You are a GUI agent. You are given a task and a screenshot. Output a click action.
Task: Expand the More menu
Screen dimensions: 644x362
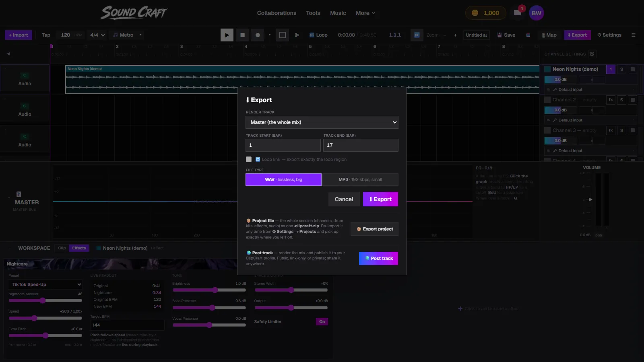click(x=365, y=13)
